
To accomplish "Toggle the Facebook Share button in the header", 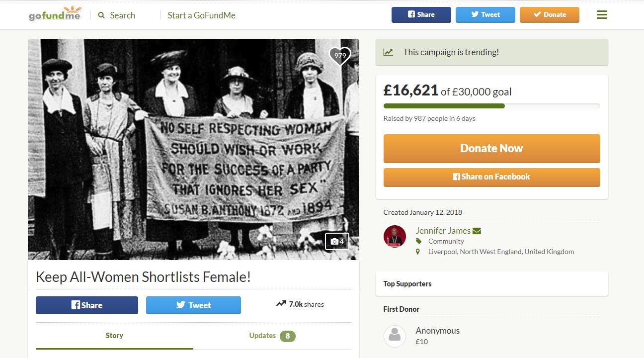I will click(x=421, y=14).
